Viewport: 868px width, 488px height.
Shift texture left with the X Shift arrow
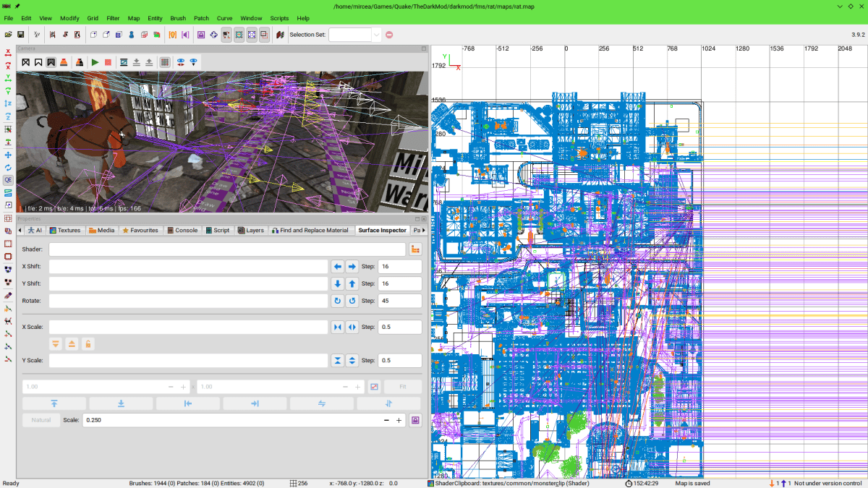click(x=337, y=267)
